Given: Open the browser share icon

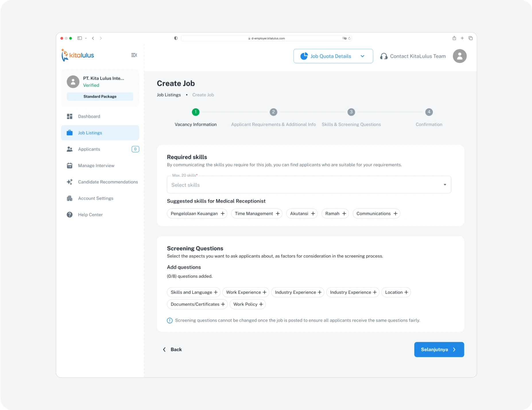Looking at the screenshot, I should tap(454, 38).
